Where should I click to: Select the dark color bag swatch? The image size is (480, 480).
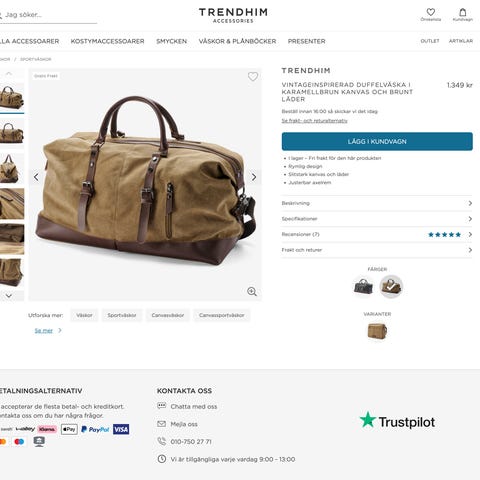(363, 286)
